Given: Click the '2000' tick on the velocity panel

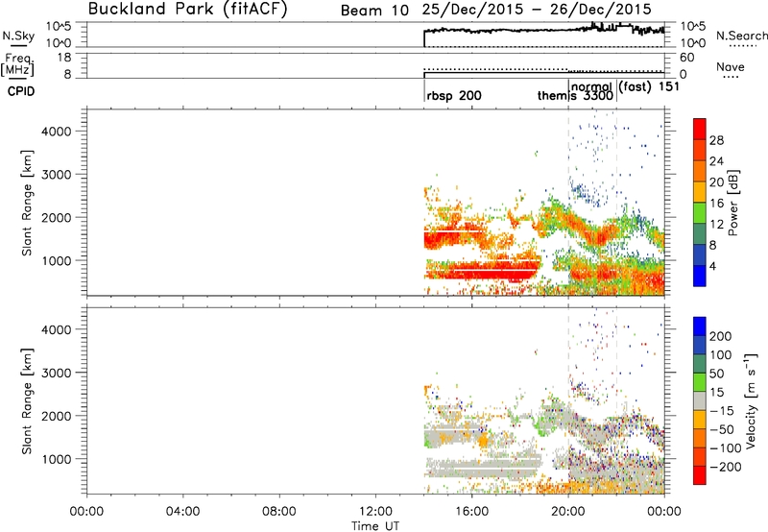Looking at the screenshot, I should (x=56, y=416).
